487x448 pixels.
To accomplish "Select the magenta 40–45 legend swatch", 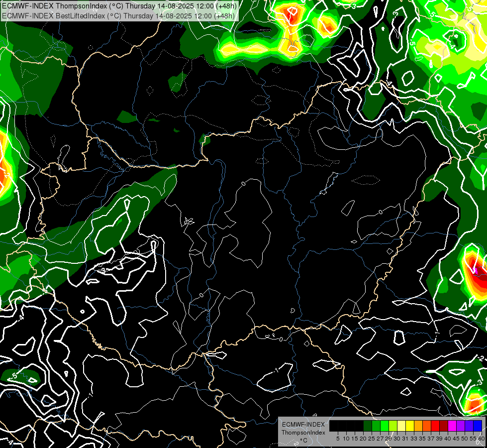I will [x=452, y=426].
